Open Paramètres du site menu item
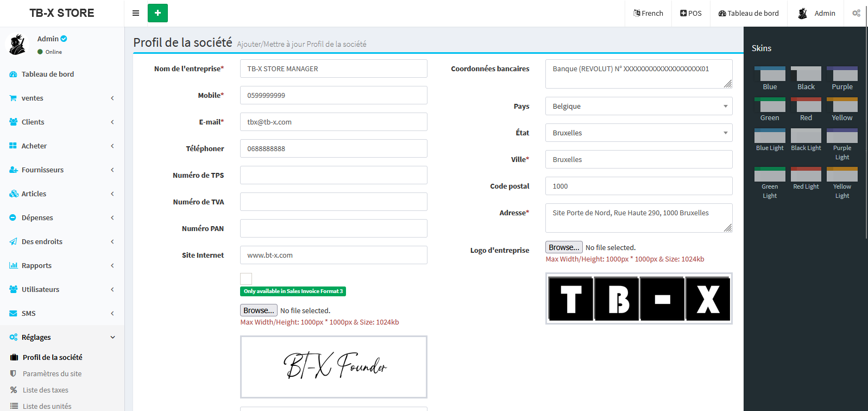 coord(52,374)
